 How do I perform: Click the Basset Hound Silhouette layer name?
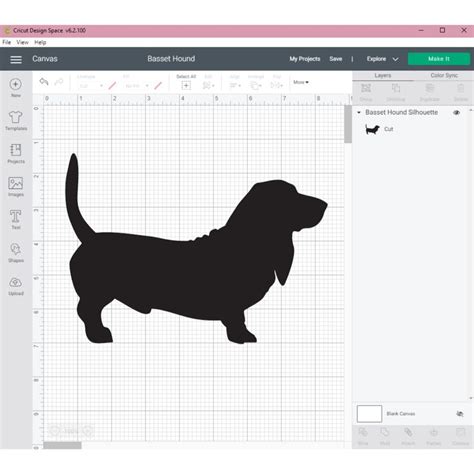click(x=401, y=113)
